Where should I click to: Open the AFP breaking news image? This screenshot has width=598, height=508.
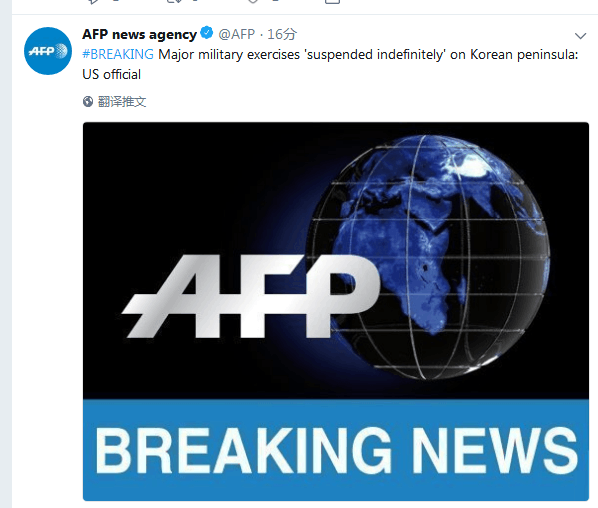(x=336, y=311)
